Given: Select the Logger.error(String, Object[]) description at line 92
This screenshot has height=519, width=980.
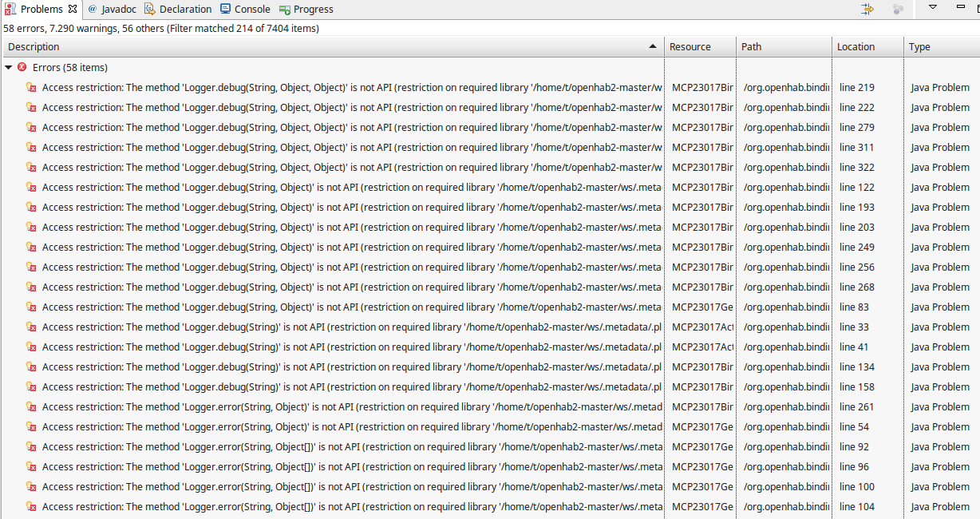Looking at the screenshot, I should tap(352, 446).
